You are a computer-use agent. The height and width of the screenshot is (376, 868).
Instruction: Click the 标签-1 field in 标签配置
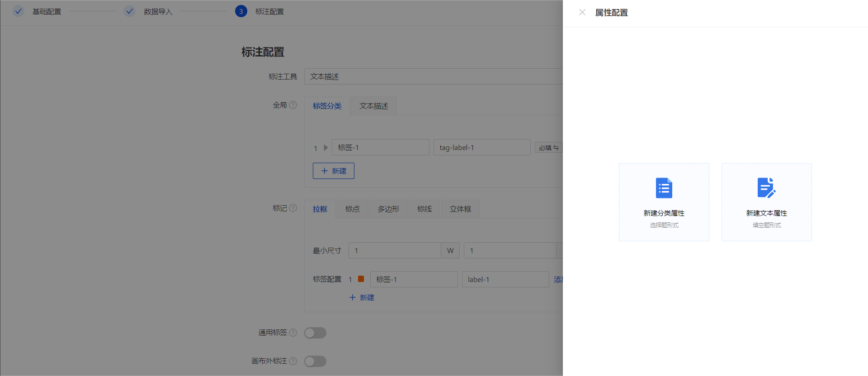click(414, 279)
